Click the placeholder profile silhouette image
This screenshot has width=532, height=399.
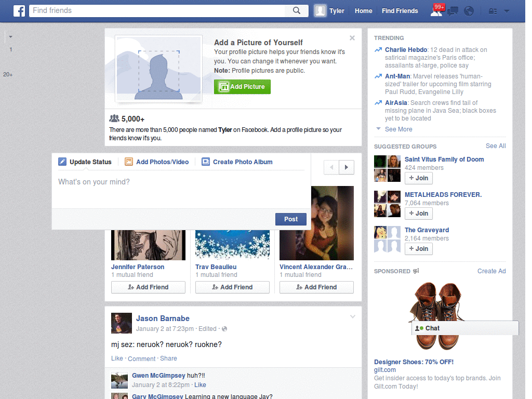click(x=159, y=69)
